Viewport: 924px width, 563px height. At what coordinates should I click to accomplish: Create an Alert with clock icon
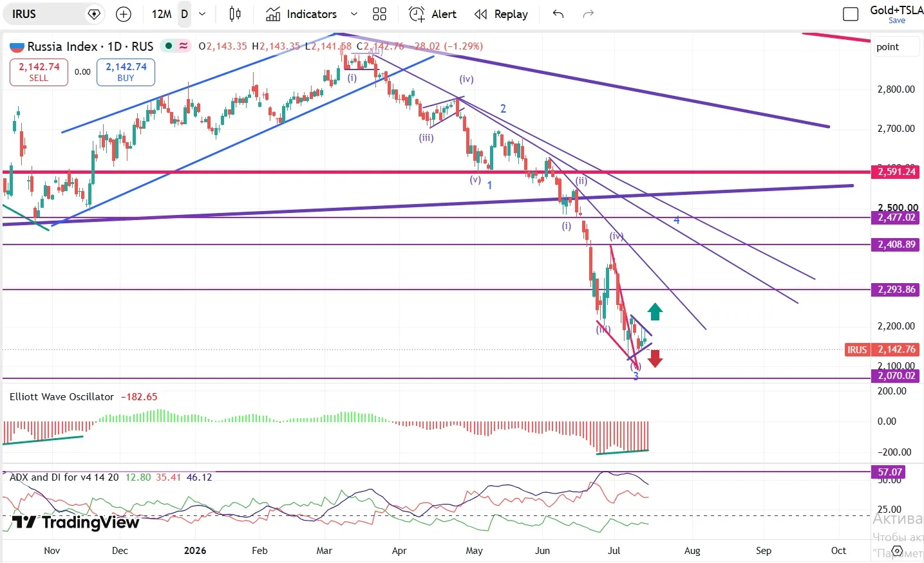coord(433,14)
